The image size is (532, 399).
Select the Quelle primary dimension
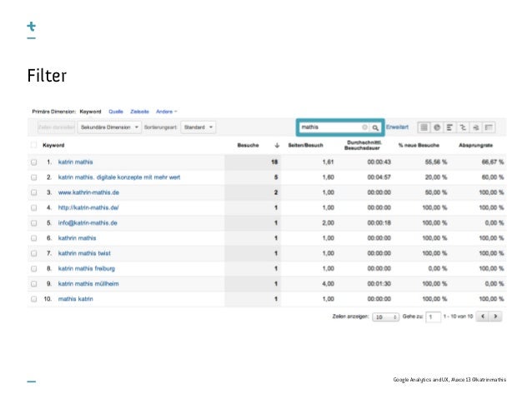(116, 111)
